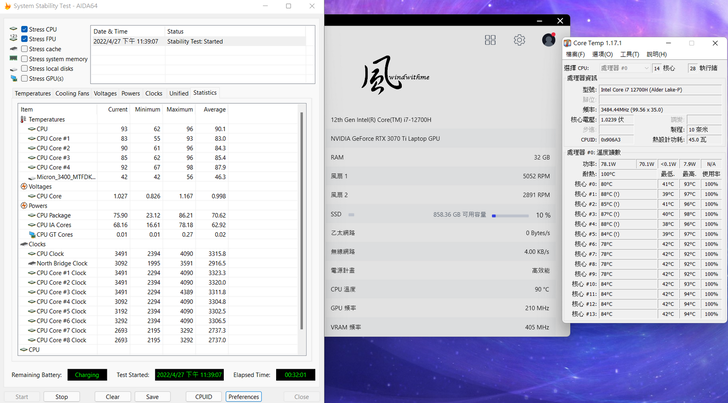The width and height of the screenshot is (728, 403).
Task: Open the 選項(O) menu in Core Temp
Action: 601,54
